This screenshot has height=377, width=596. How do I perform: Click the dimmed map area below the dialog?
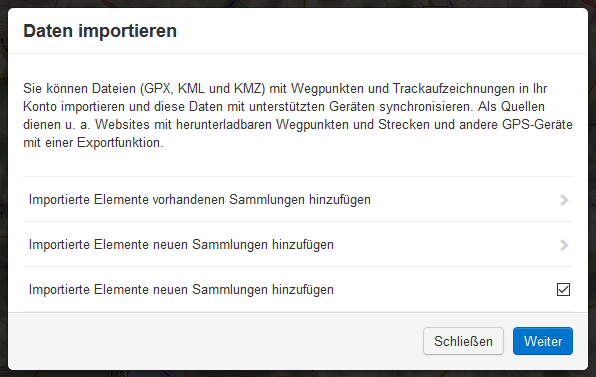click(x=298, y=374)
